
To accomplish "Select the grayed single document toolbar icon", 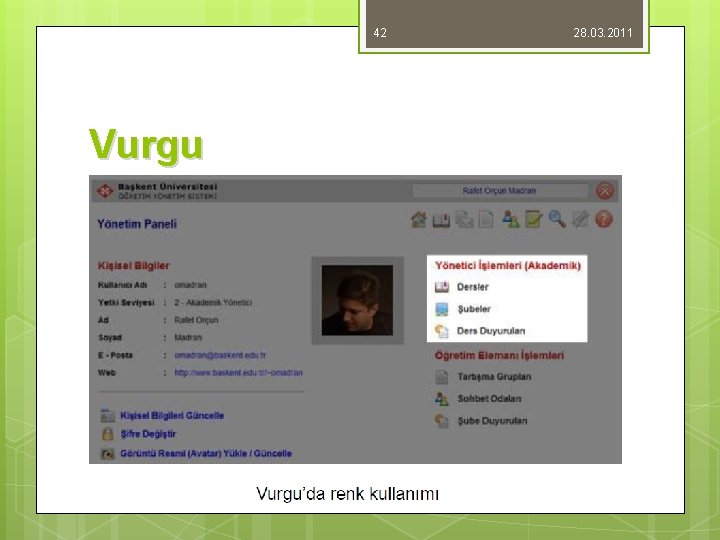I will [486, 219].
